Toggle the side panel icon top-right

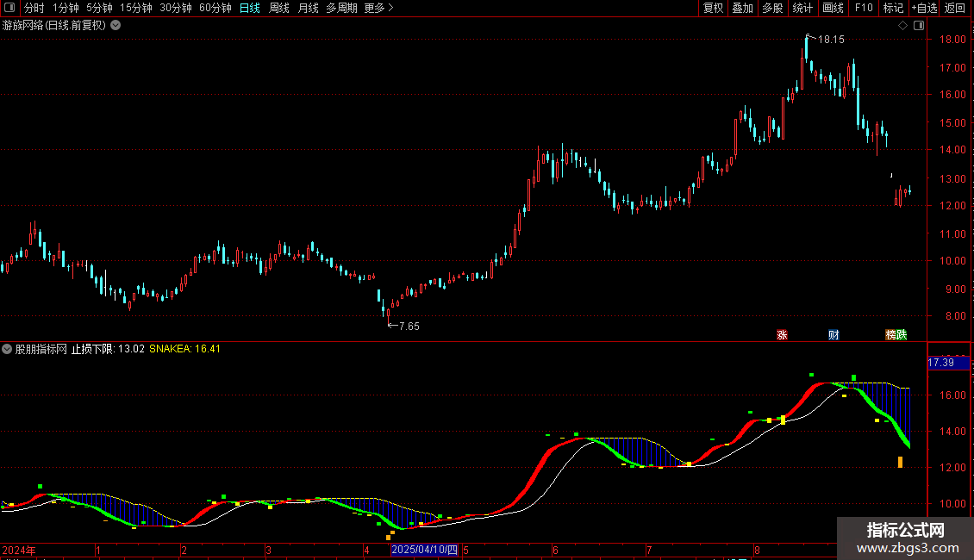pyautogui.click(x=919, y=26)
